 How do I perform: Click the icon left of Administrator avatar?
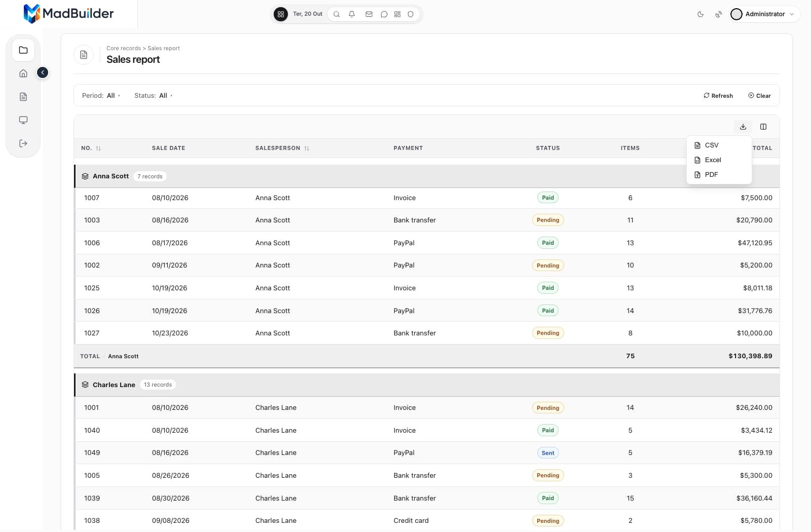(x=718, y=14)
